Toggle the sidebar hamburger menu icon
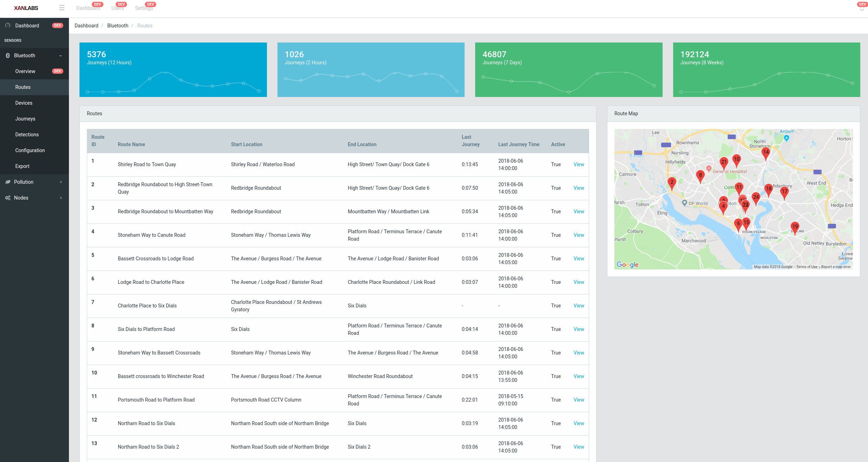Image resolution: width=868 pixels, height=462 pixels. tap(62, 8)
